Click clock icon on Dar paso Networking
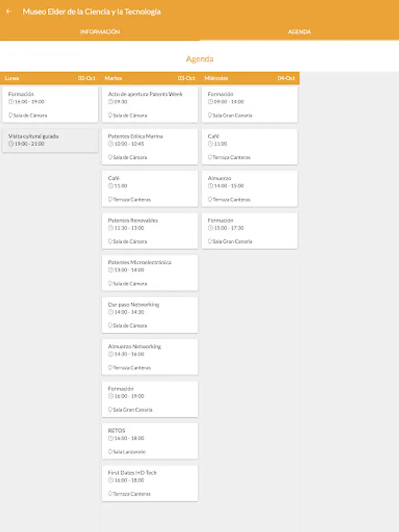The image size is (399, 532). click(111, 312)
